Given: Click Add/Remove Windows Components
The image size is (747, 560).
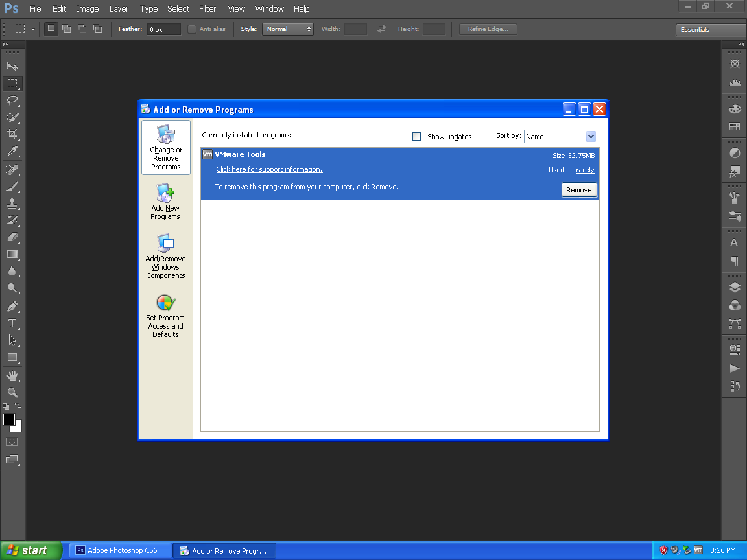Looking at the screenshot, I should (x=165, y=256).
